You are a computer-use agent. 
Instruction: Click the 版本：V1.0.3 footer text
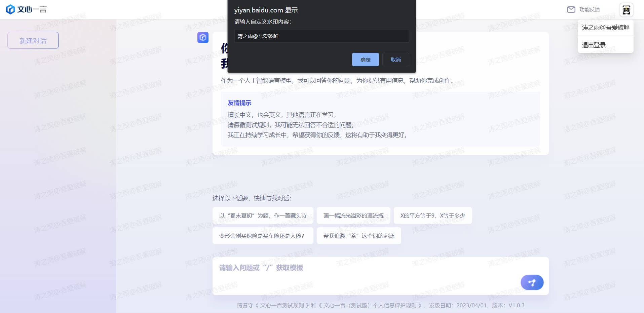point(508,305)
